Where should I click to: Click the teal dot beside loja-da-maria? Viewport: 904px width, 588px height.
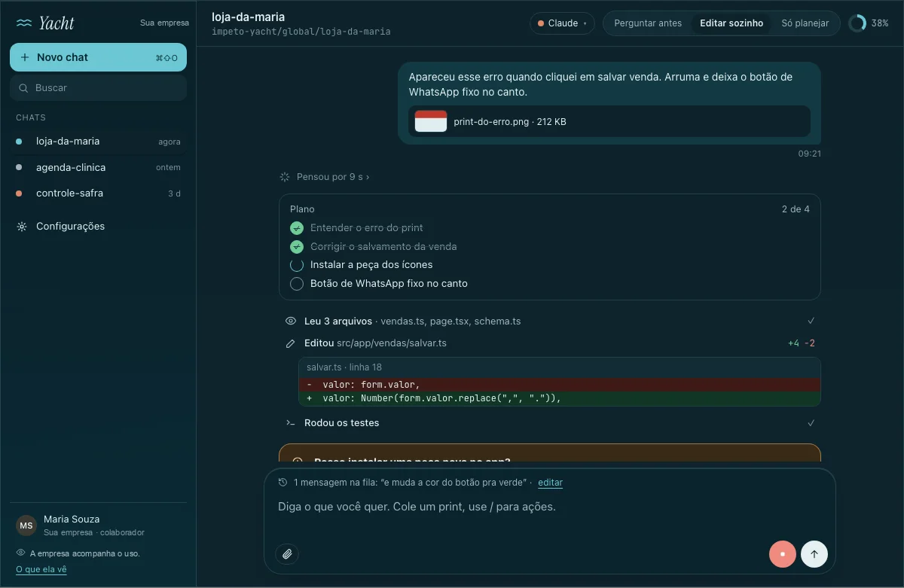(19, 142)
